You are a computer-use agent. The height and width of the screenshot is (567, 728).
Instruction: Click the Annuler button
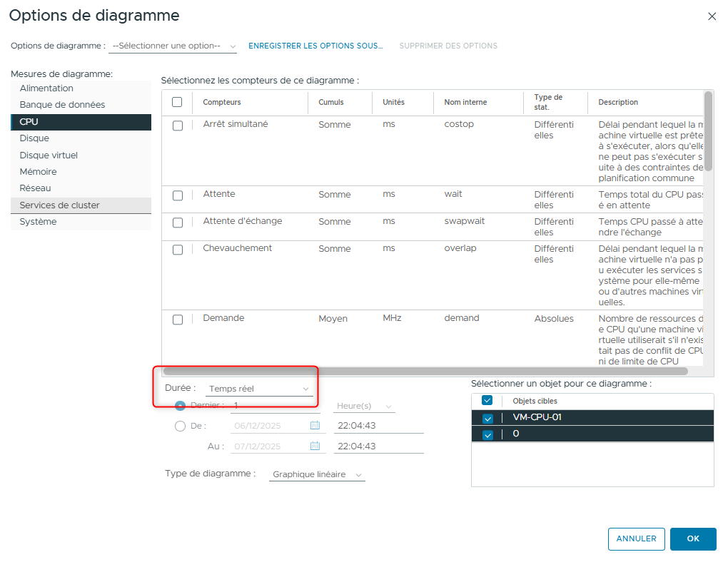click(x=636, y=539)
